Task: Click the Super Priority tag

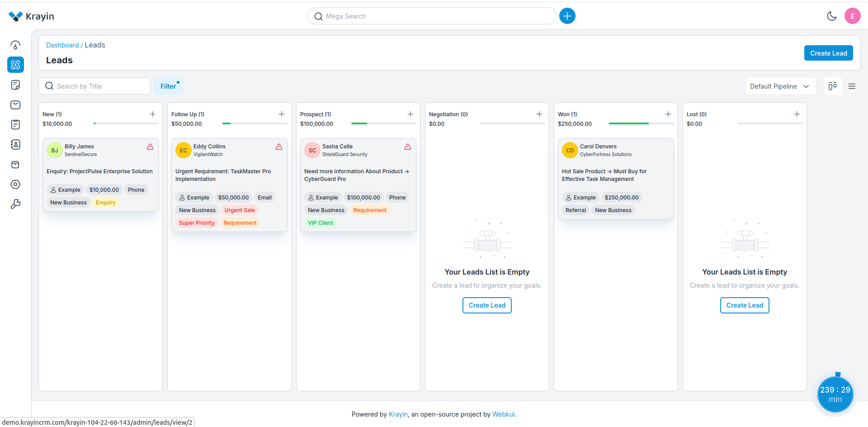Action: coord(197,223)
